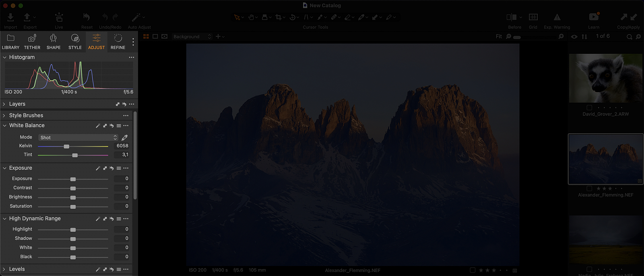Toggle the Exposure Warning
This screenshot has width=644, height=276.
557,17
